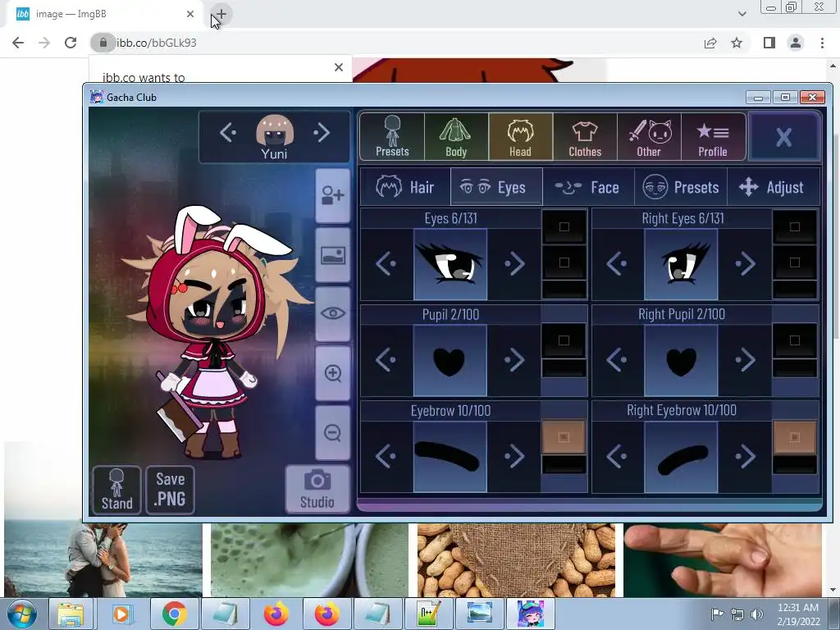Close the editor with the X button

783,137
